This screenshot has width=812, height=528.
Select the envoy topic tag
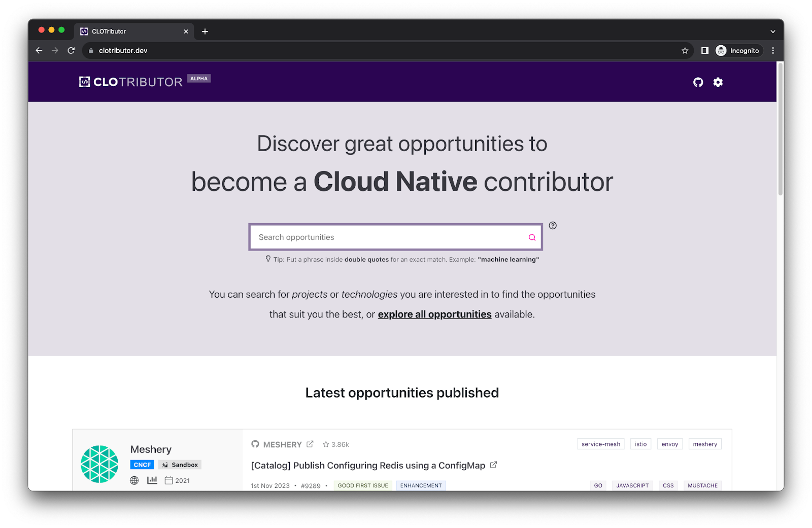pos(670,444)
